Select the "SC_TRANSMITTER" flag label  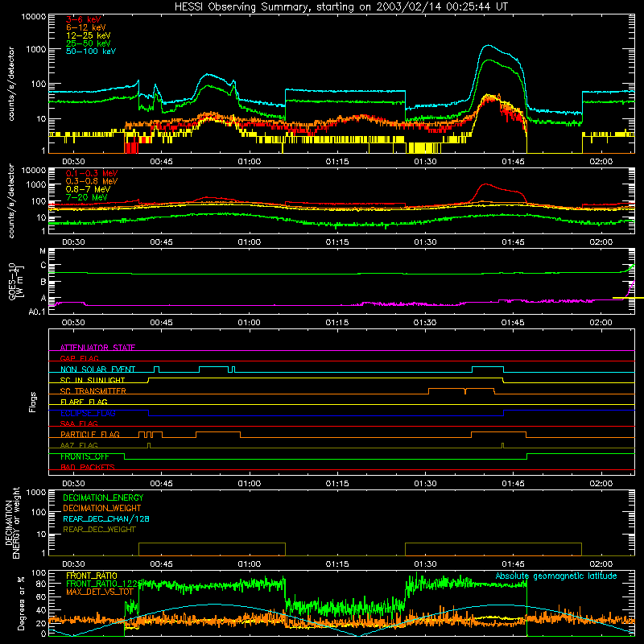(x=93, y=391)
